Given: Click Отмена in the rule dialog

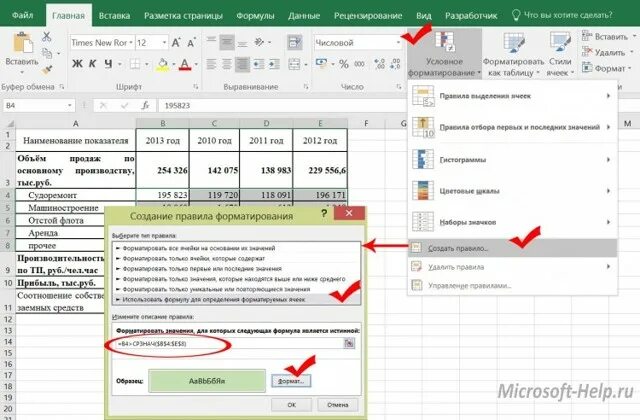Looking at the screenshot, I should click(x=338, y=404).
